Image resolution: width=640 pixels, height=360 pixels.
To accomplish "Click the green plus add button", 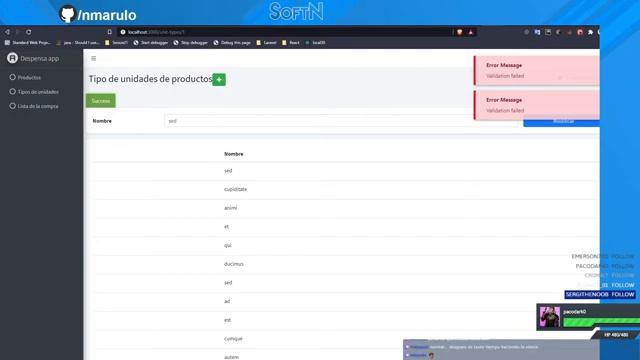I will (x=219, y=80).
